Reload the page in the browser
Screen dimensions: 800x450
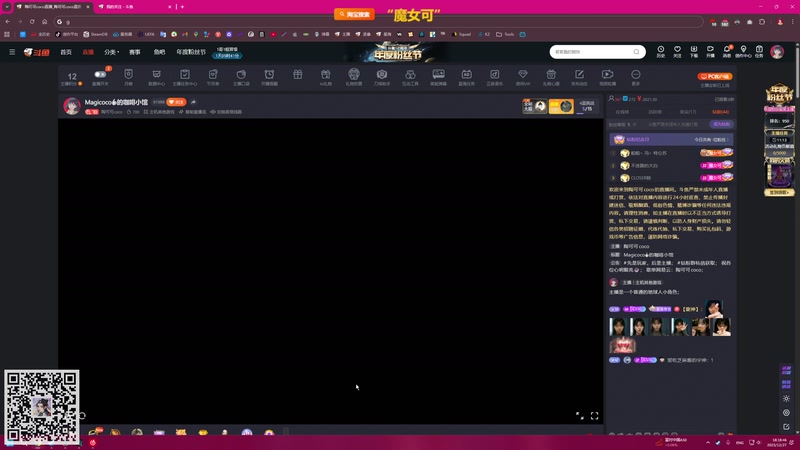32,21
